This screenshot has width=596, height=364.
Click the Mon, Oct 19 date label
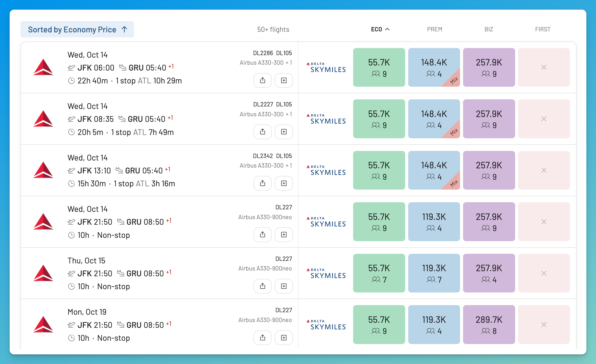coord(87,312)
